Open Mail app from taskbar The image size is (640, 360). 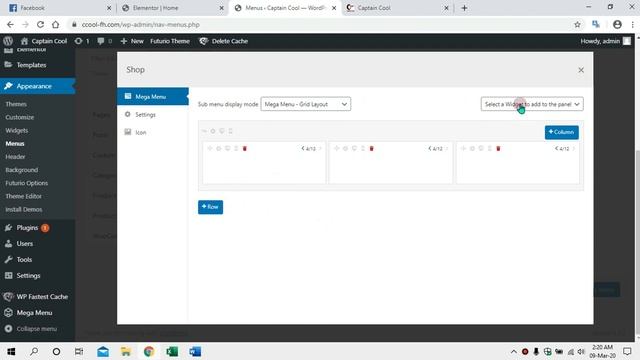pyautogui.click(x=103, y=351)
